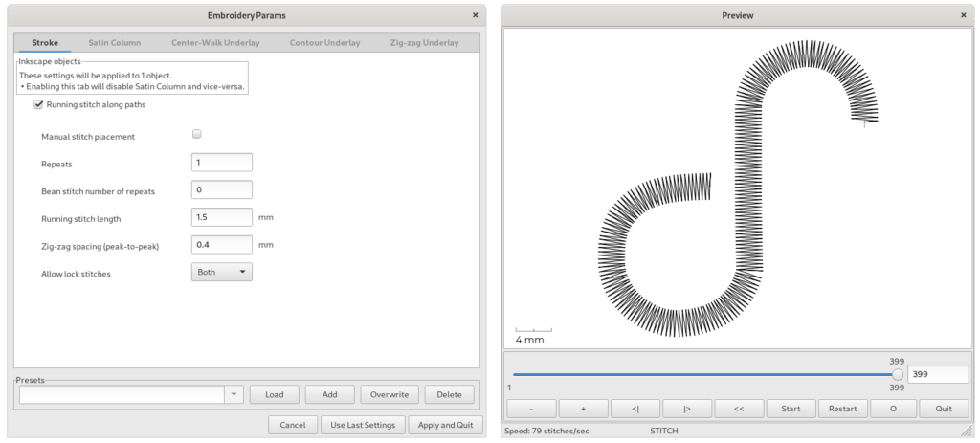Step backward one stitch with '<|' button
The image size is (980, 443).
(x=635, y=409)
